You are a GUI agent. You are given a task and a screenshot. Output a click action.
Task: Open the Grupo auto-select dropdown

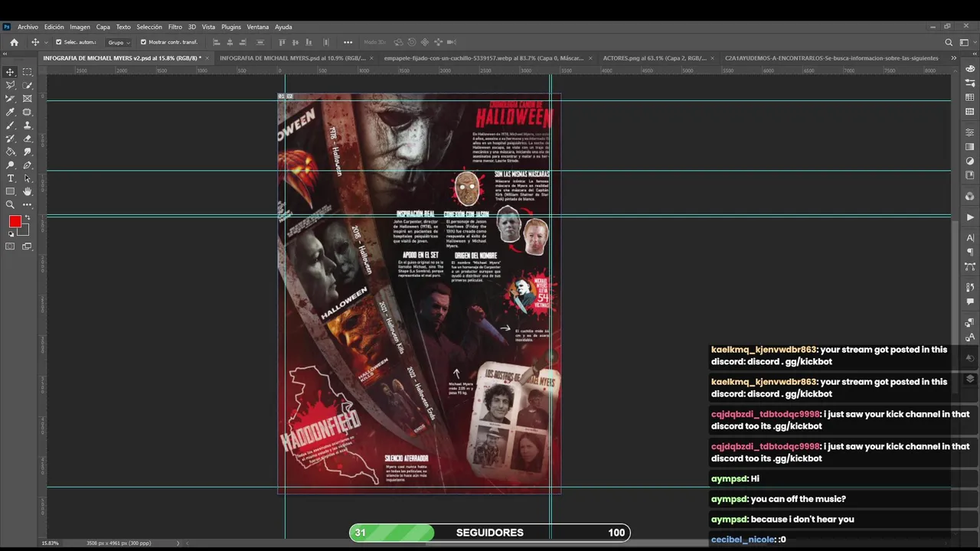click(118, 42)
